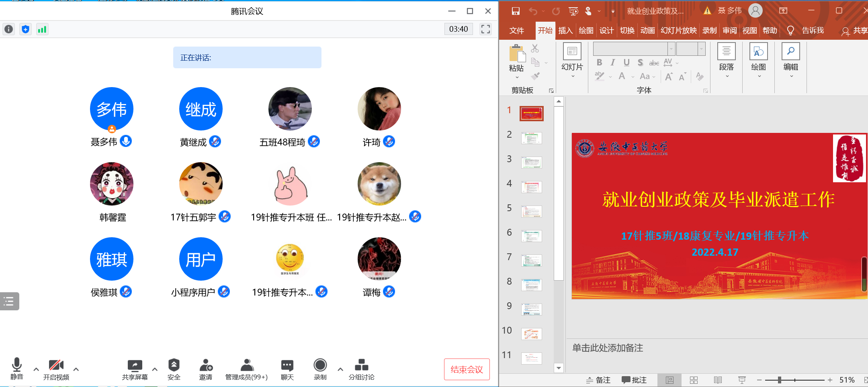
Task: Enter full-screen mode in Tencent Meeting
Action: click(485, 29)
